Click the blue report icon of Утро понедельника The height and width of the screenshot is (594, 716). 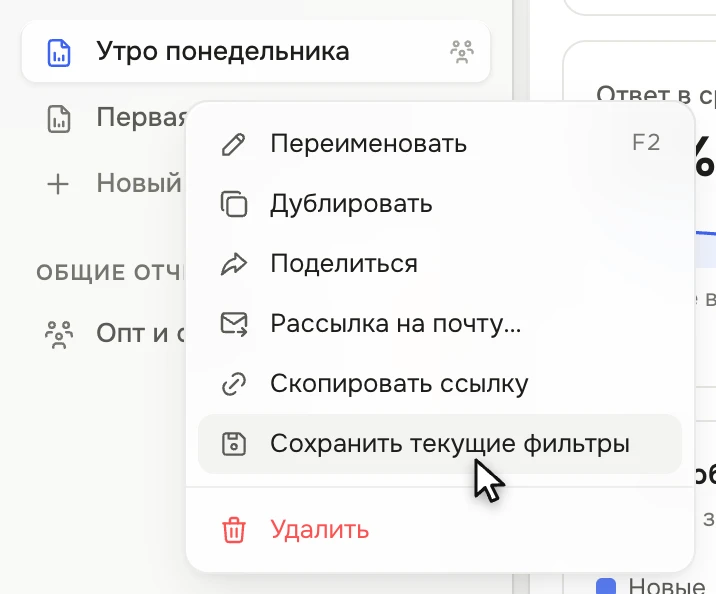59,53
